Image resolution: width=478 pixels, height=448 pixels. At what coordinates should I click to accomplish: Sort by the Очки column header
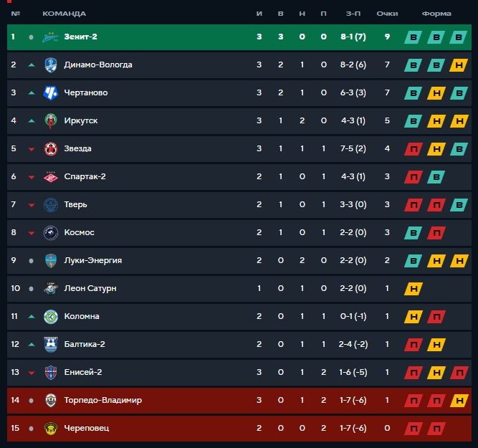(387, 14)
